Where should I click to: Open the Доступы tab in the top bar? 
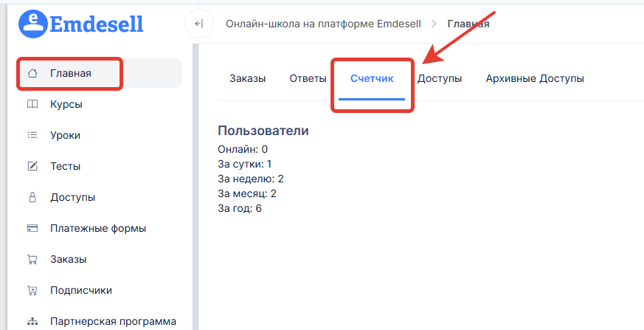440,78
